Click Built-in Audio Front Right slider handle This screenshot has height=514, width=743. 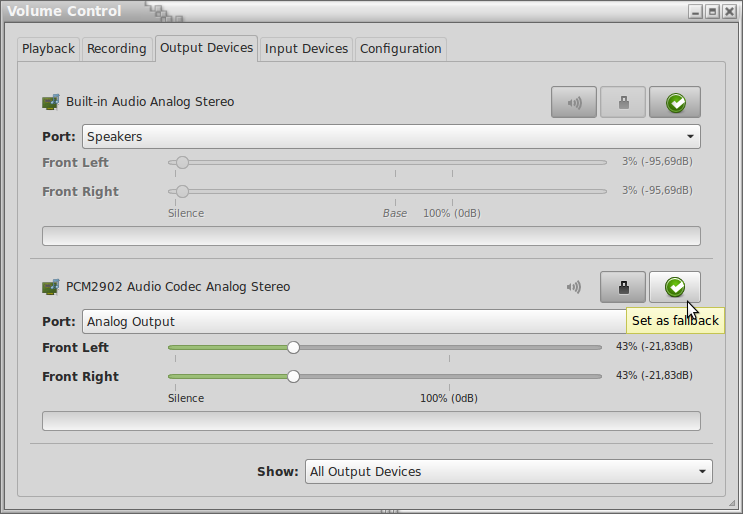182,191
